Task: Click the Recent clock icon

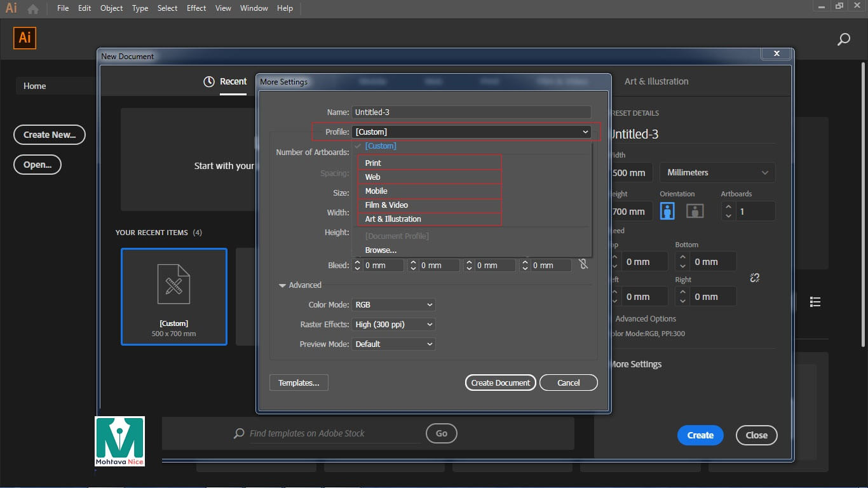Action: click(x=209, y=82)
